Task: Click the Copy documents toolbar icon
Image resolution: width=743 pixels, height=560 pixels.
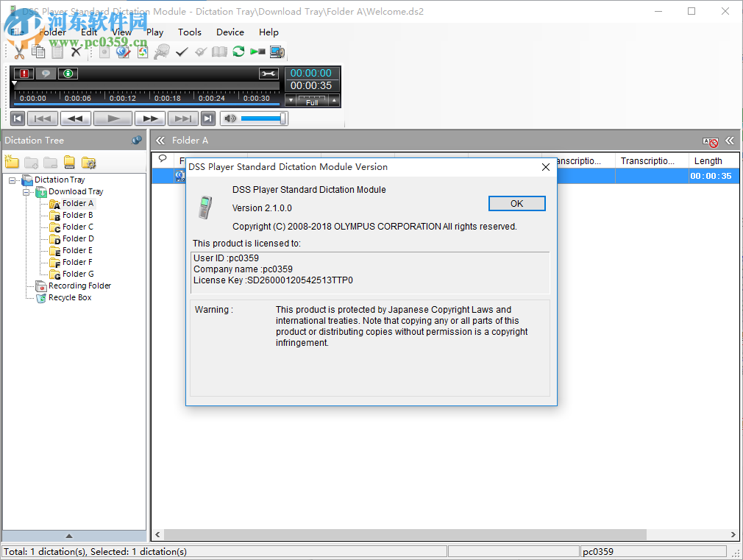Action: click(38, 52)
